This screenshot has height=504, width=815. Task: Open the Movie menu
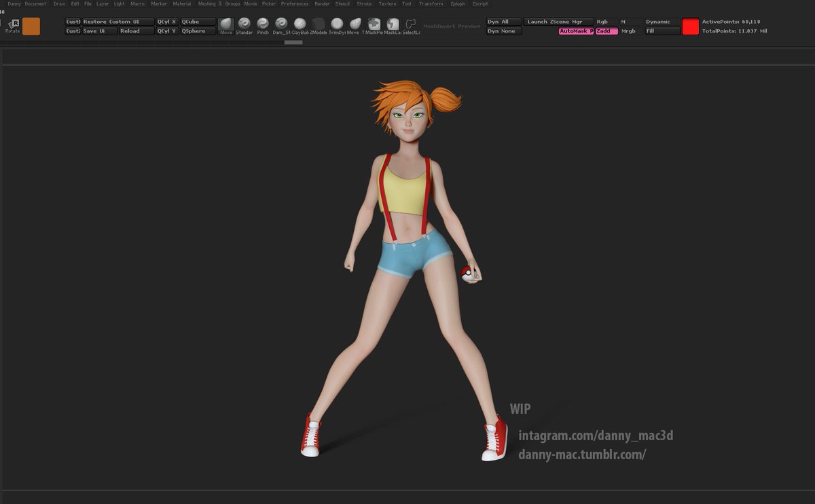(251, 4)
